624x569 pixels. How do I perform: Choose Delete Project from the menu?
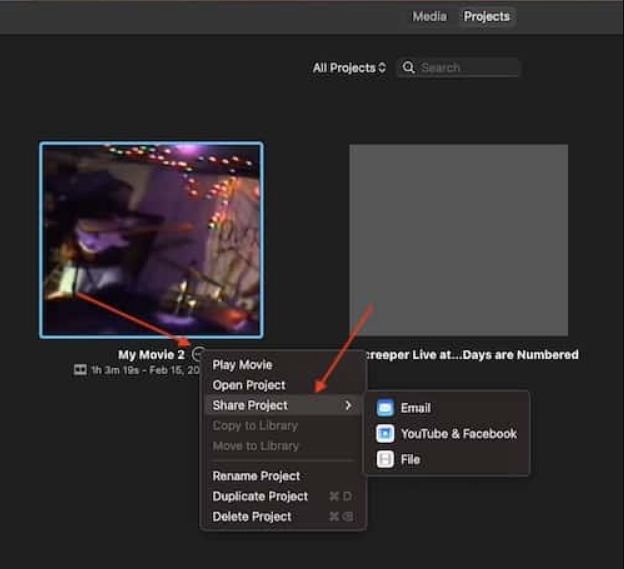283,516
